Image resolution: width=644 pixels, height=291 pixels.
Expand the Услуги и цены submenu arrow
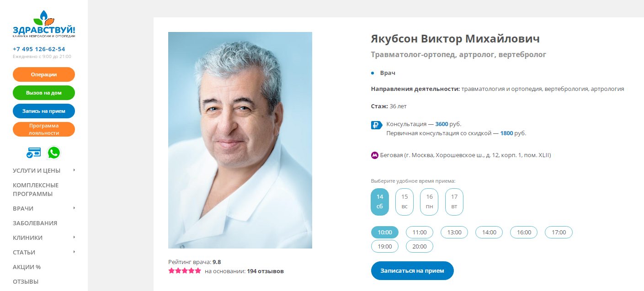click(74, 170)
